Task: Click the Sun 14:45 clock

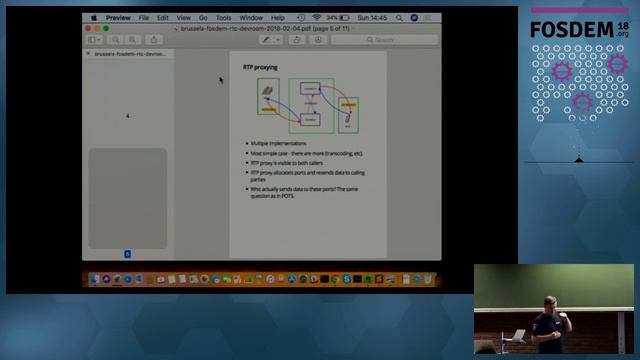Action: click(372, 18)
